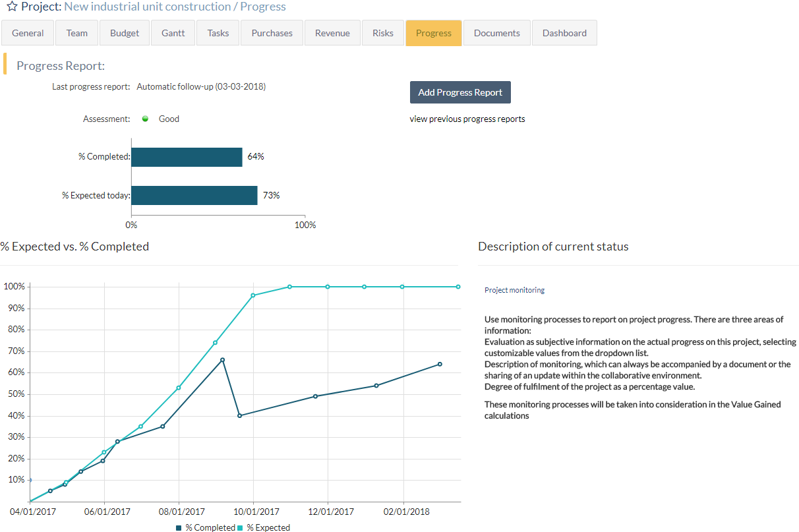Switch to the Gantt tab

[173, 32]
